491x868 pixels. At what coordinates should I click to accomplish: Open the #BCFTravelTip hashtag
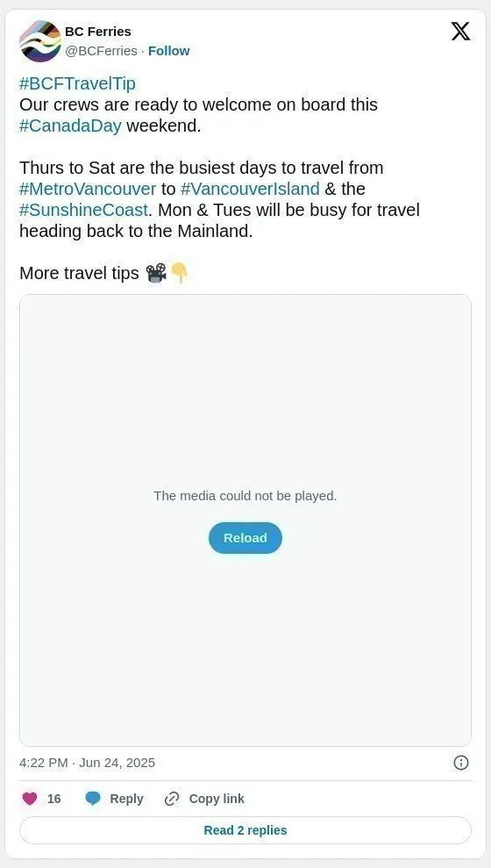point(77,84)
